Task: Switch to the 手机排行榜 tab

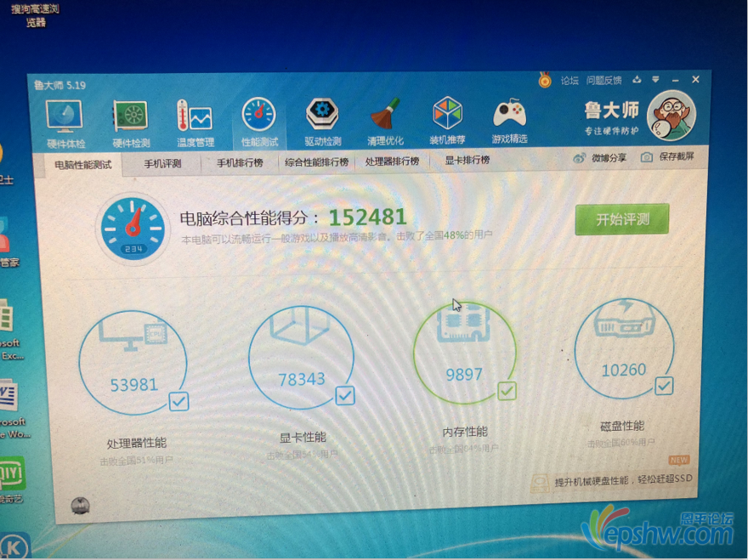Action: point(240,162)
